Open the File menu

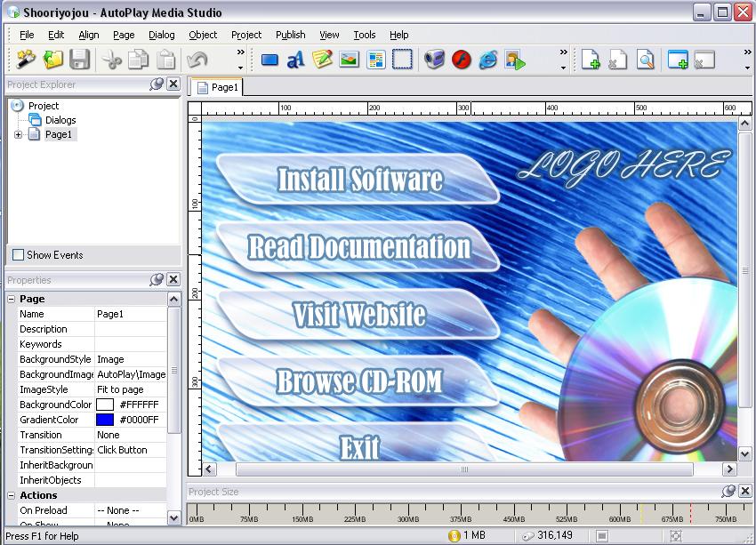[27, 35]
